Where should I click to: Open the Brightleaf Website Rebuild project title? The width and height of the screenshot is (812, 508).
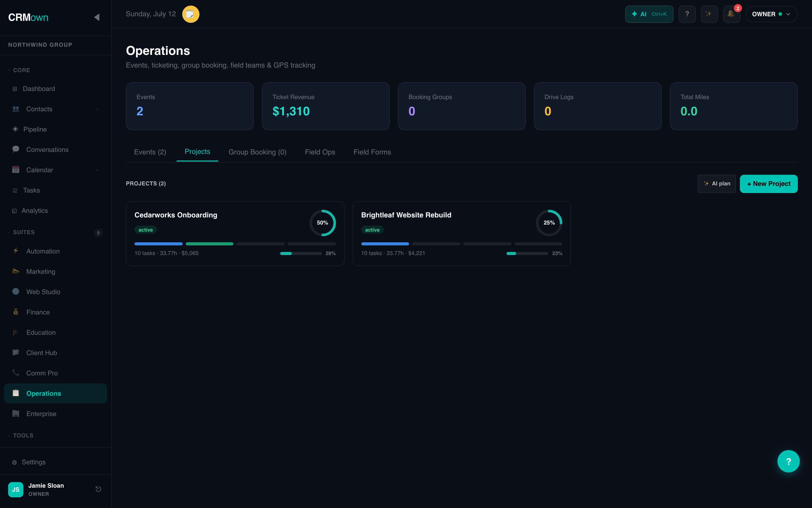pyautogui.click(x=406, y=215)
